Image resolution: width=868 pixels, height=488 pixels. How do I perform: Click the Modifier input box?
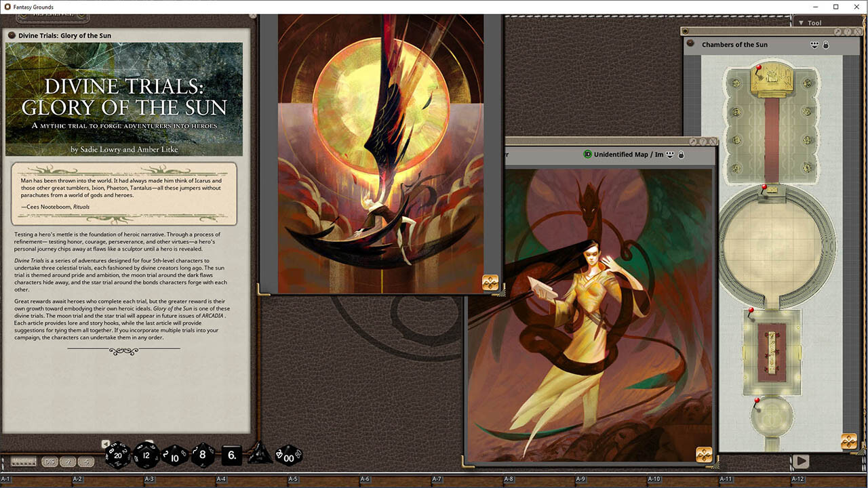pos(23,462)
